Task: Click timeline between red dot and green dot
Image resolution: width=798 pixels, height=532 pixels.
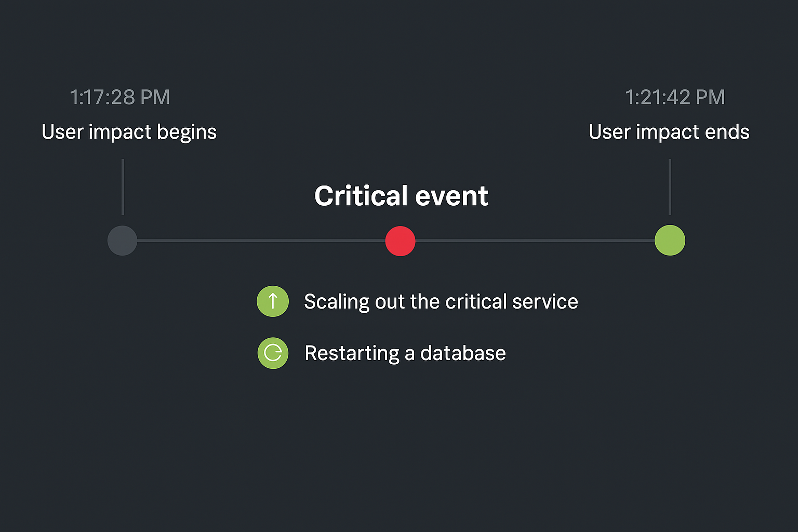Action: (535, 241)
